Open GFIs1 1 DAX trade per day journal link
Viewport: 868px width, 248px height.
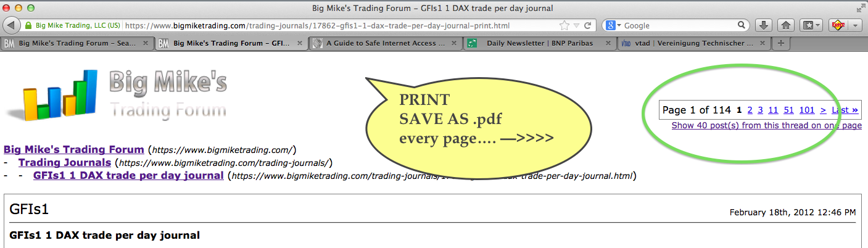coord(128,175)
